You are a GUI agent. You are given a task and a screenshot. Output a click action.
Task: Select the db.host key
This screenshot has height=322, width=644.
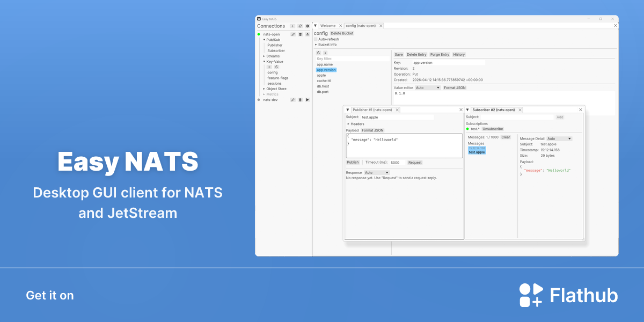323,86
